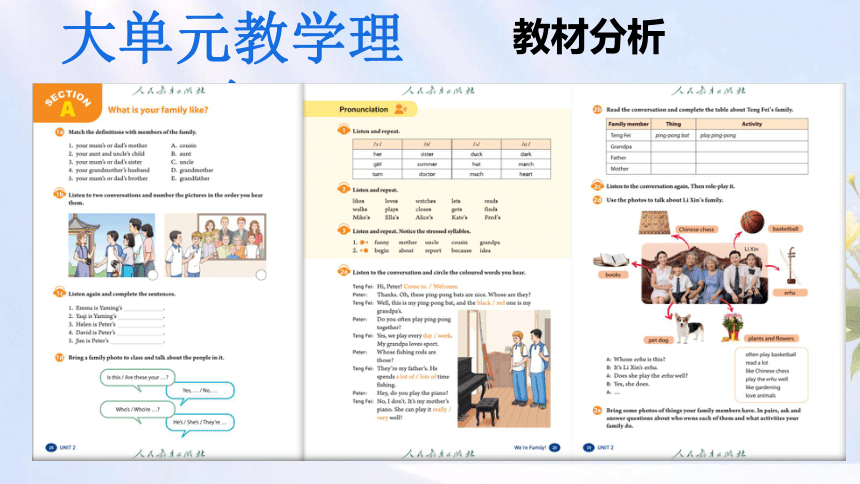Click the blank after "Emma is Yaming's"

(x=143, y=308)
